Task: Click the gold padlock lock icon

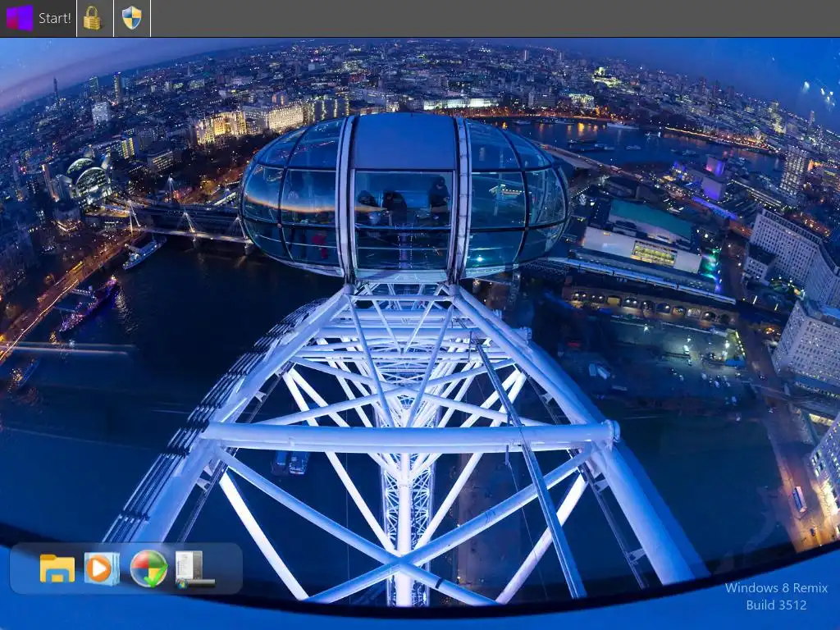Action: click(x=93, y=18)
